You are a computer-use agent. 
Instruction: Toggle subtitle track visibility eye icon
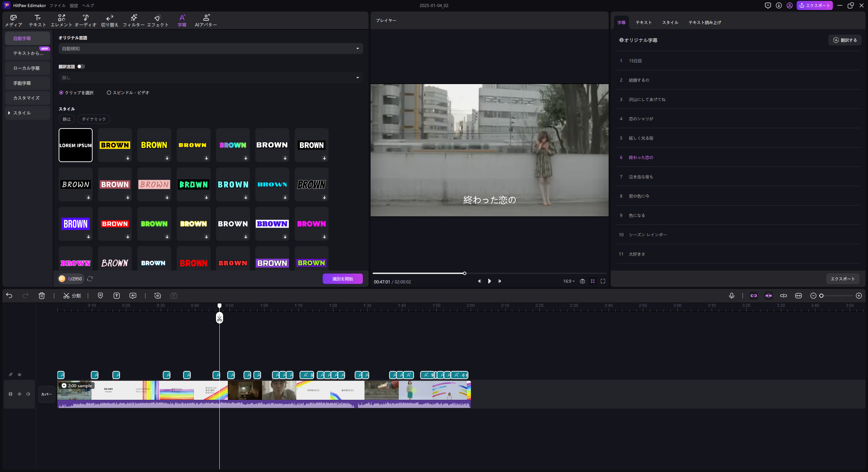[20, 375]
